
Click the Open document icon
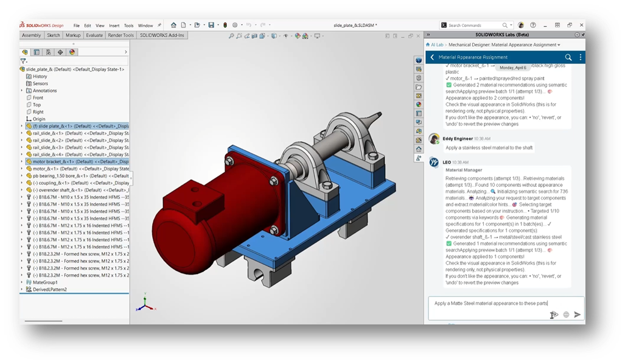point(197,25)
